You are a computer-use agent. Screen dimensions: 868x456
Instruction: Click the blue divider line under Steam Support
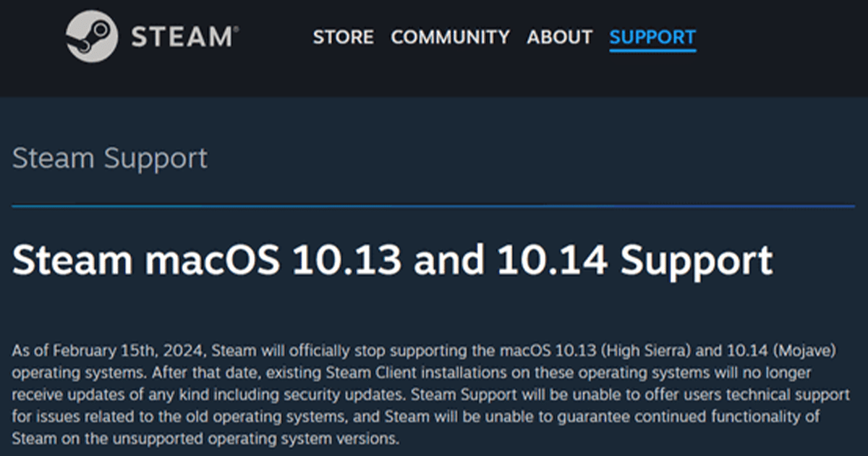click(434, 206)
